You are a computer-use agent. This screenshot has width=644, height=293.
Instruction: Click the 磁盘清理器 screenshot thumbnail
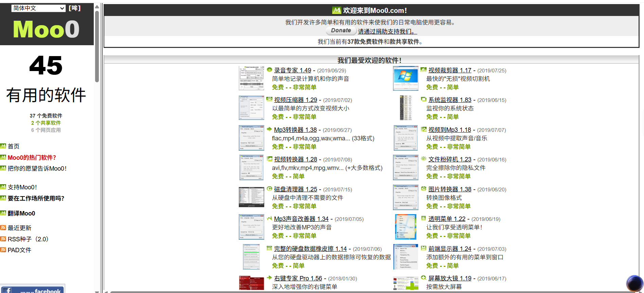pos(251,197)
